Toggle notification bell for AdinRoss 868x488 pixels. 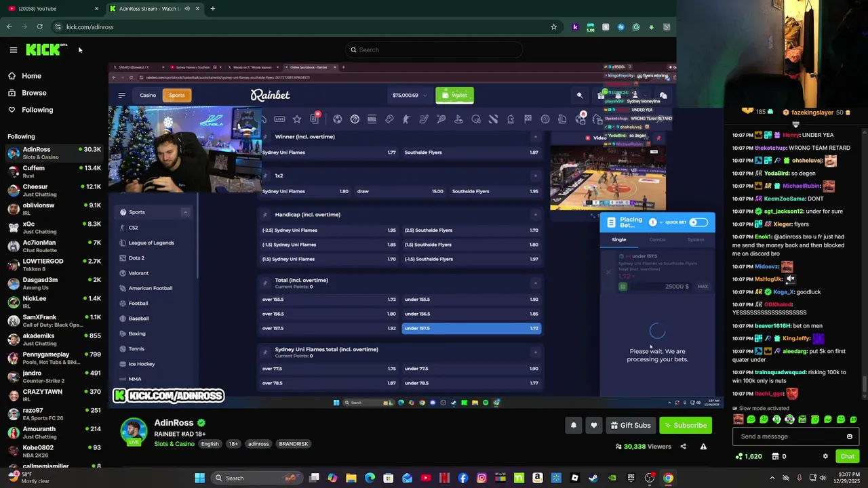tap(574, 425)
